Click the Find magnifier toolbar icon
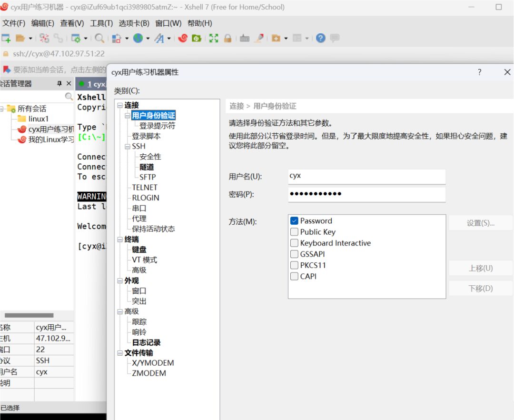 click(x=99, y=39)
